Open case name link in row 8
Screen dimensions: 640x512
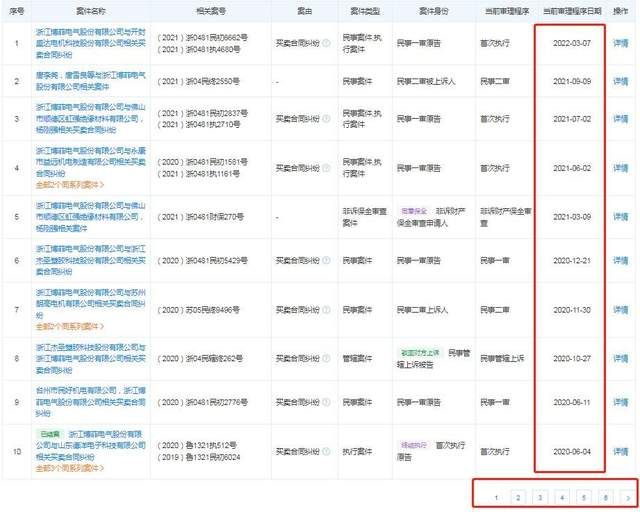tap(91, 358)
